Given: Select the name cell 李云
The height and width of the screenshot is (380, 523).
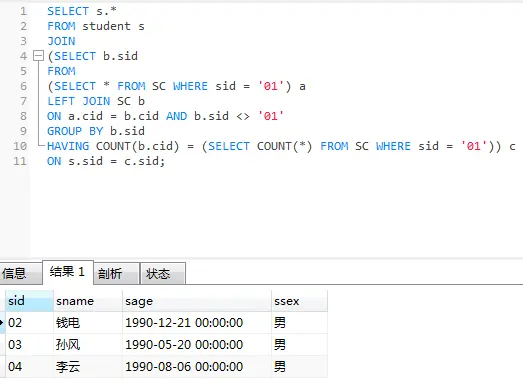Looking at the screenshot, I should point(88,367).
